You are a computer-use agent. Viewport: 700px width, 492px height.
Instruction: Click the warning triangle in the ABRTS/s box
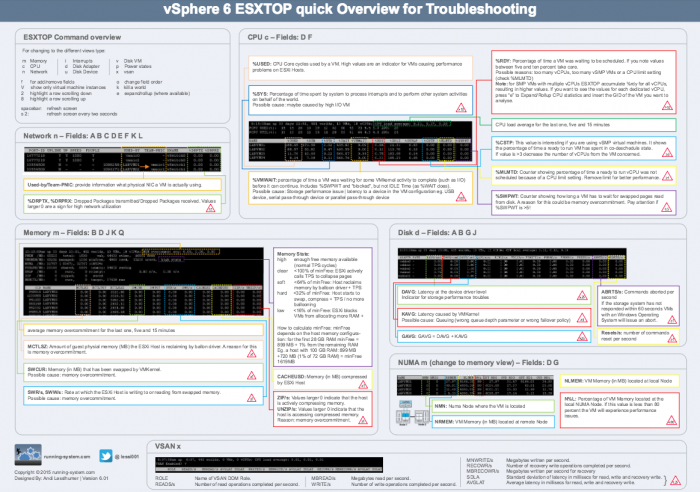click(672, 320)
